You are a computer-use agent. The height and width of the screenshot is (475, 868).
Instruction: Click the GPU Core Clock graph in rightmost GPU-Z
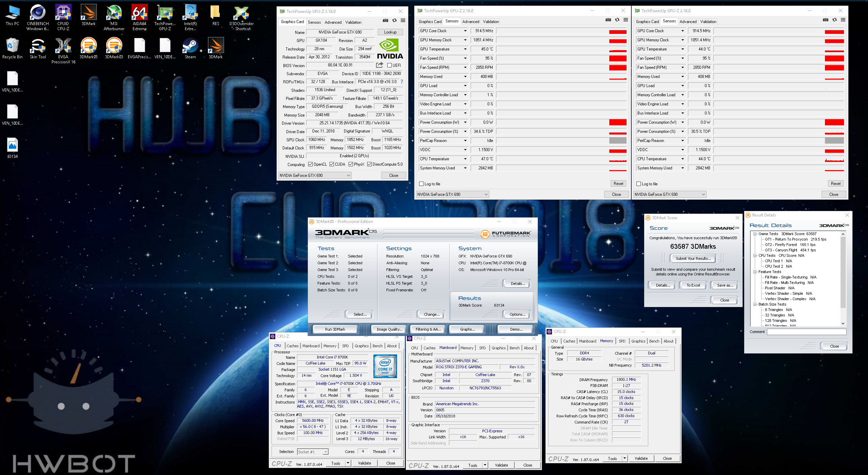[x=779, y=31]
